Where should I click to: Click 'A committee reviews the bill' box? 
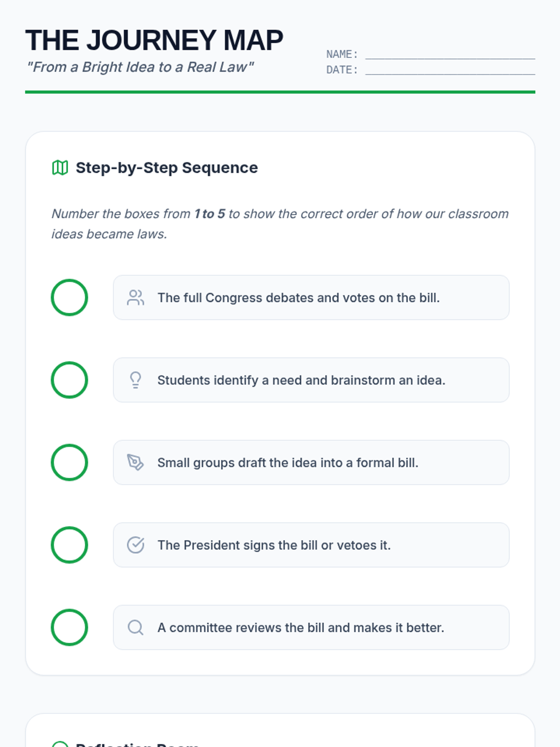[311, 627]
